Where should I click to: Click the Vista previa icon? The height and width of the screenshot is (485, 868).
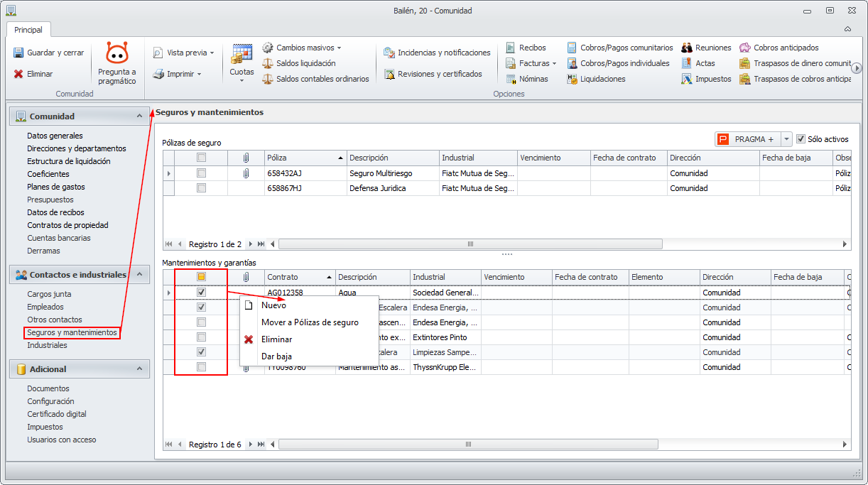[158, 53]
